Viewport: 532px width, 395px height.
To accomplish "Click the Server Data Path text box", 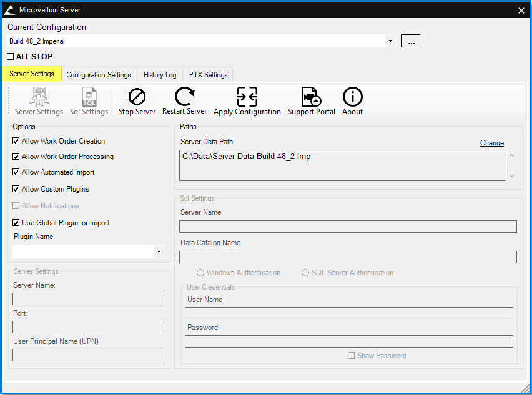I will pos(342,165).
